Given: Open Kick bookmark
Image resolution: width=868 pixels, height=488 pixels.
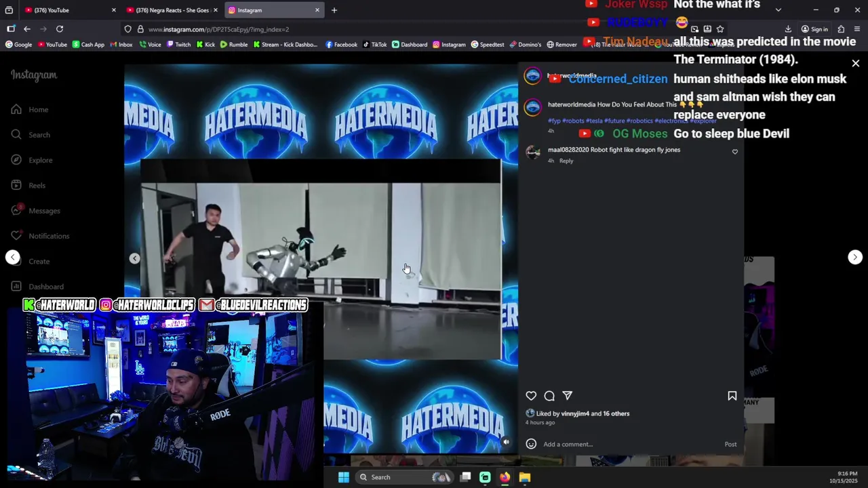Looking at the screenshot, I should [205, 45].
